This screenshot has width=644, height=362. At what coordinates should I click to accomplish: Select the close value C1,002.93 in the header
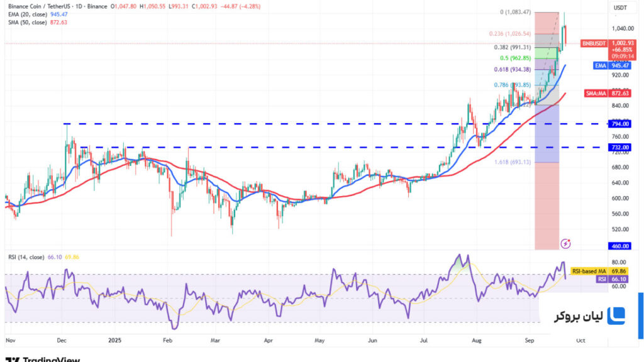pyautogui.click(x=204, y=6)
